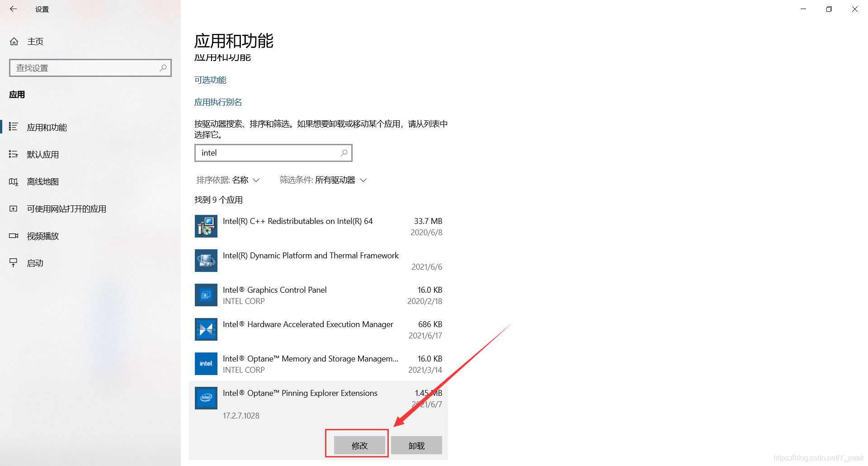Select Intel Hardware Accelerated Execution Manager
The height and width of the screenshot is (466, 868).
tap(319, 329)
